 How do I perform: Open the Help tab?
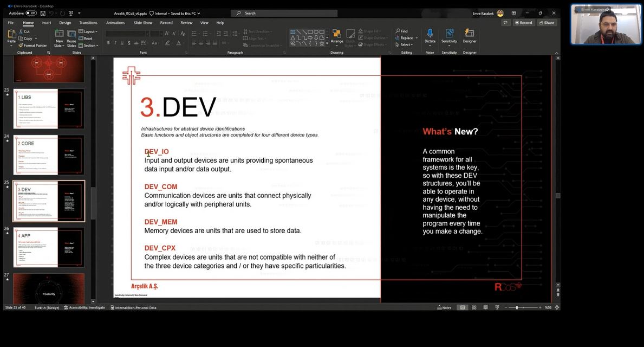pyautogui.click(x=220, y=23)
